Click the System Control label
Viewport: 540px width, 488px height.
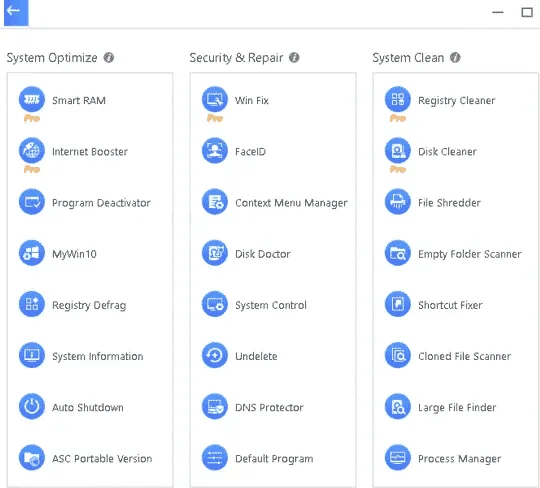[271, 305]
